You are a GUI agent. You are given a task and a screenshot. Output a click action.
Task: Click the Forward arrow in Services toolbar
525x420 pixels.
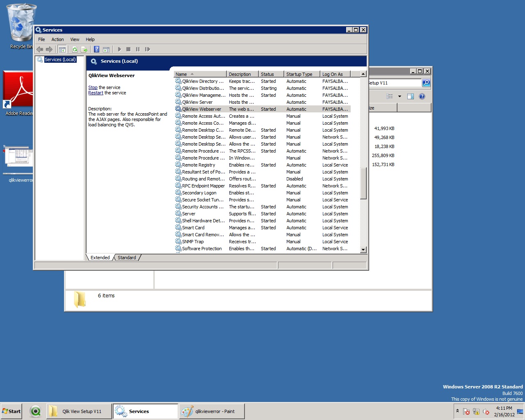click(49, 49)
